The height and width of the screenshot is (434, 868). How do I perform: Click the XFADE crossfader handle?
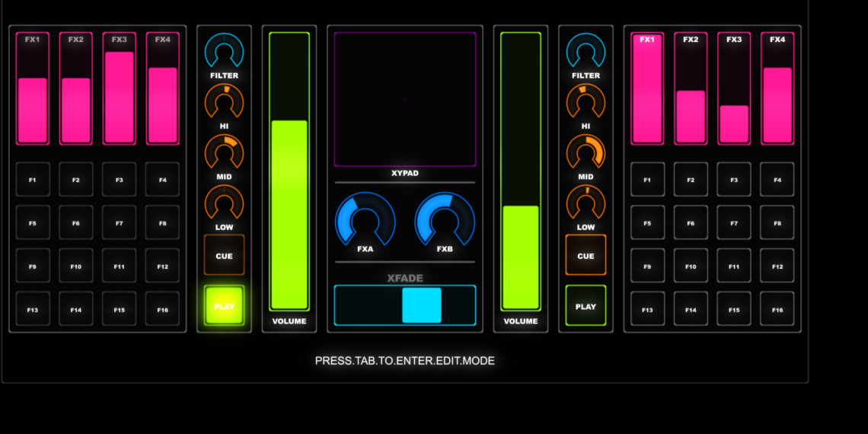(422, 305)
